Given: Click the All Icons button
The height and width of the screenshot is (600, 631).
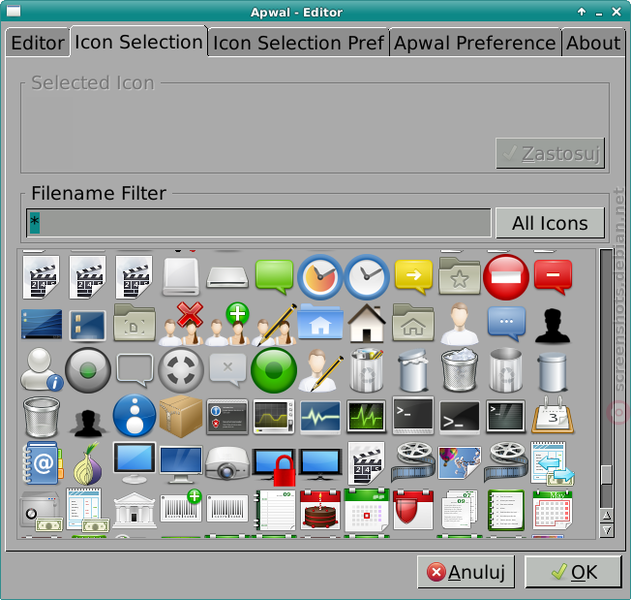Looking at the screenshot, I should (550, 223).
